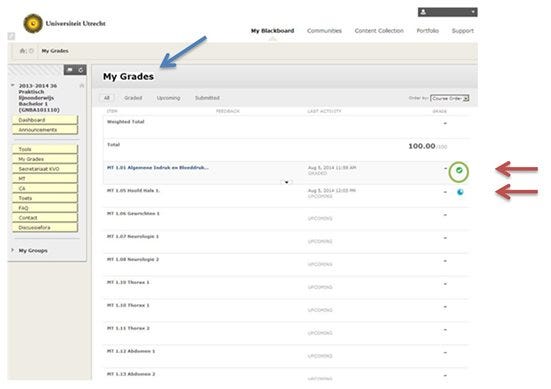Click the ITEM column header
551x389 pixels.
point(112,111)
